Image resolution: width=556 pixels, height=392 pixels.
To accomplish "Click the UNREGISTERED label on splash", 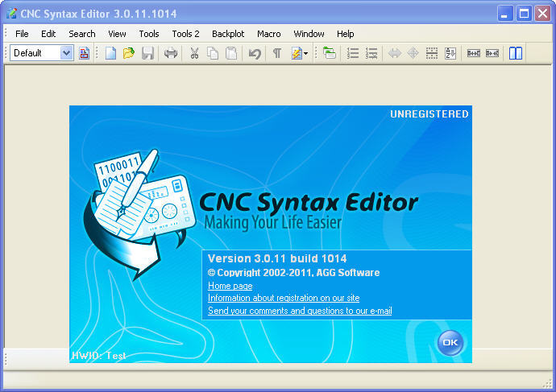I will point(429,114).
